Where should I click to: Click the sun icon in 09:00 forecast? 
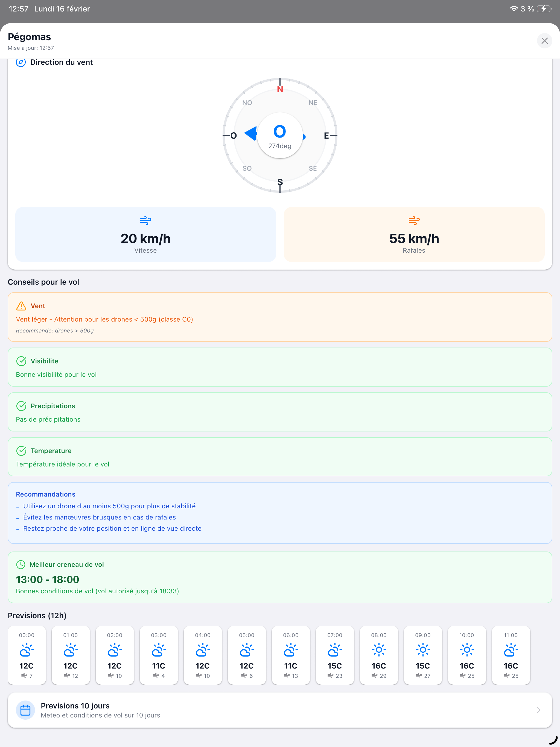tap(423, 650)
